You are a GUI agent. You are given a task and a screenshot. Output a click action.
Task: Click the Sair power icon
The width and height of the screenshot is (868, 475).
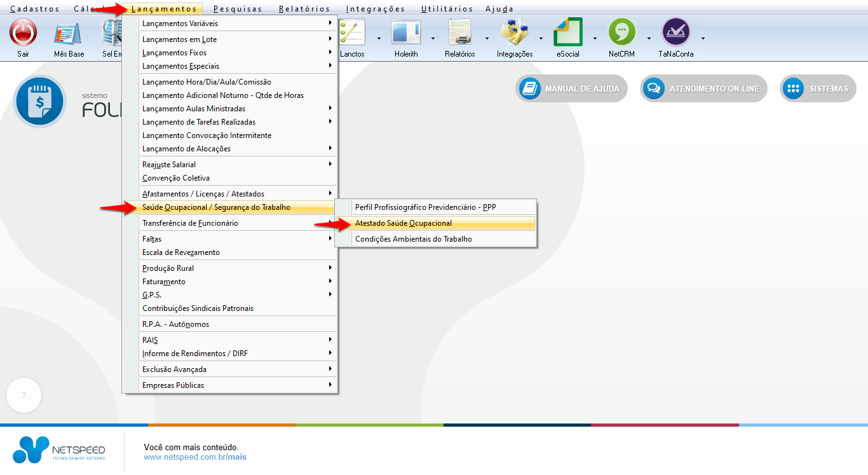click(x=23, y=32)
